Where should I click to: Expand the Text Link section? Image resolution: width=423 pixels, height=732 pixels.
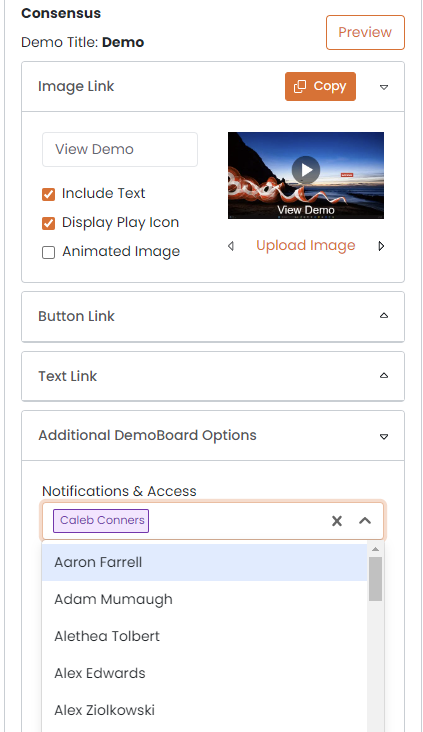pyautogui.click(x=384, y=375)
